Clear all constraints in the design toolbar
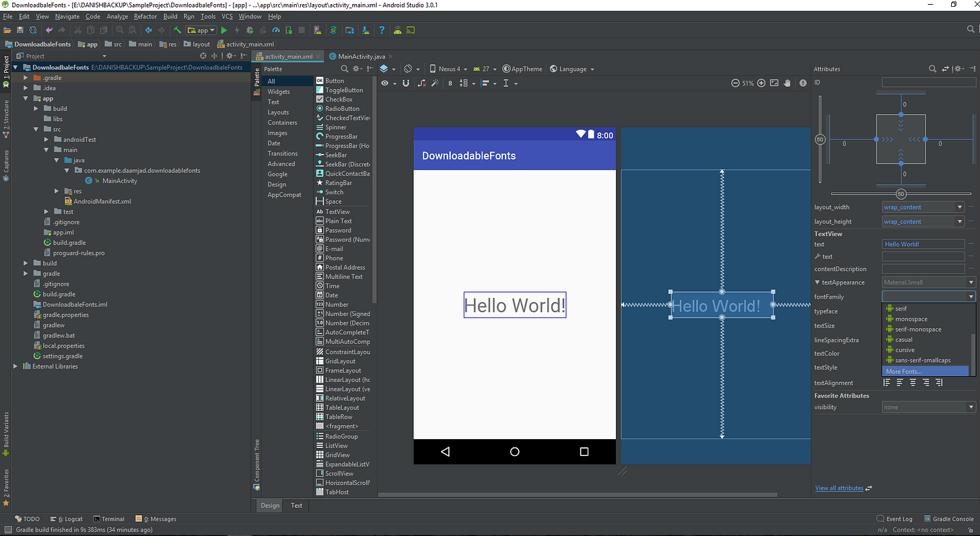 [421, 83]
